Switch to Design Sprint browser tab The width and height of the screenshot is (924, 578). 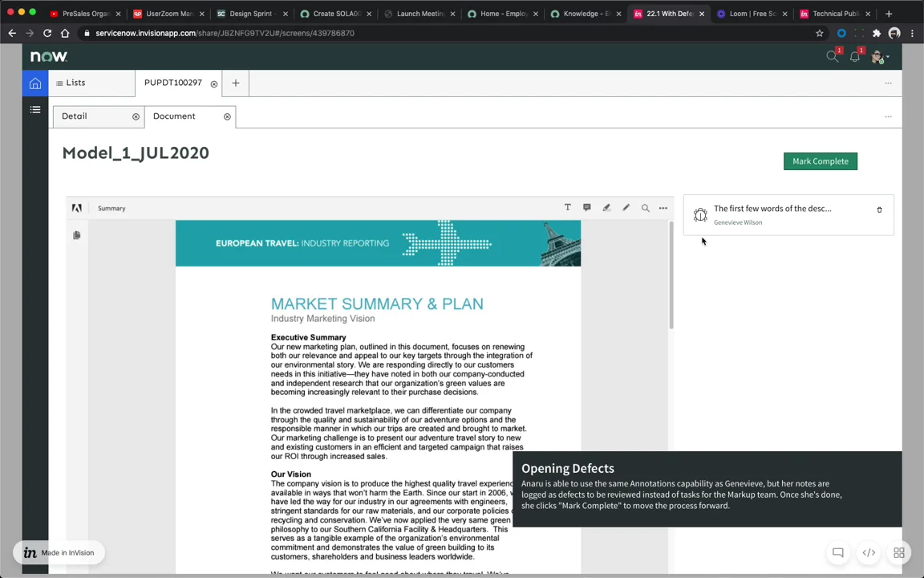click(252, 14)
